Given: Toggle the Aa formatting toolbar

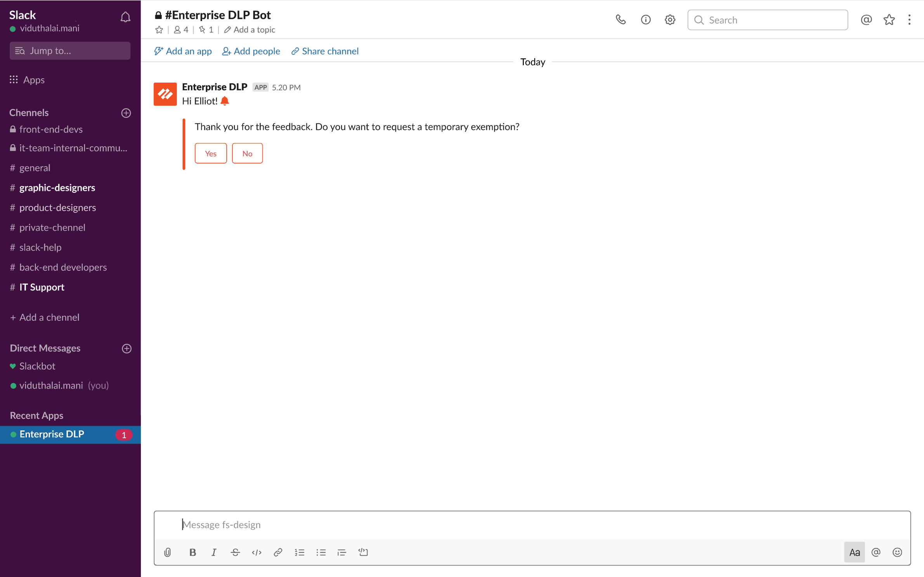Looking at the screenshot, I should 854,552.
